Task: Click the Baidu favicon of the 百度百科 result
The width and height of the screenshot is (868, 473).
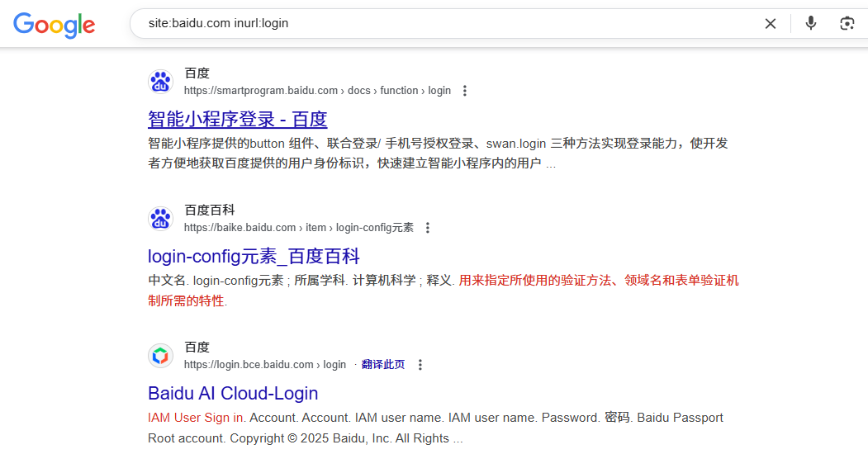Action: point(160,219)
